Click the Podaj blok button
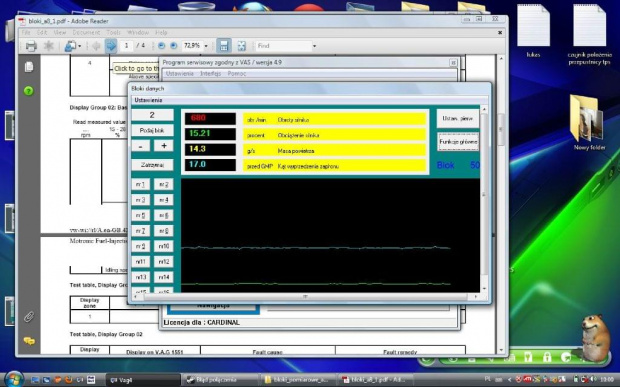Screen dimensions: 620x387 [152, 130]
